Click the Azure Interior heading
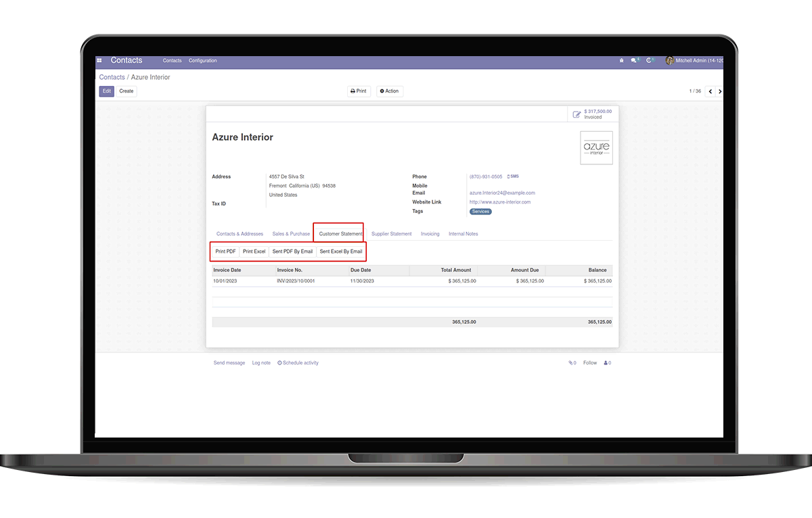This screenshot has height=518, width=812. coord(243,137)
